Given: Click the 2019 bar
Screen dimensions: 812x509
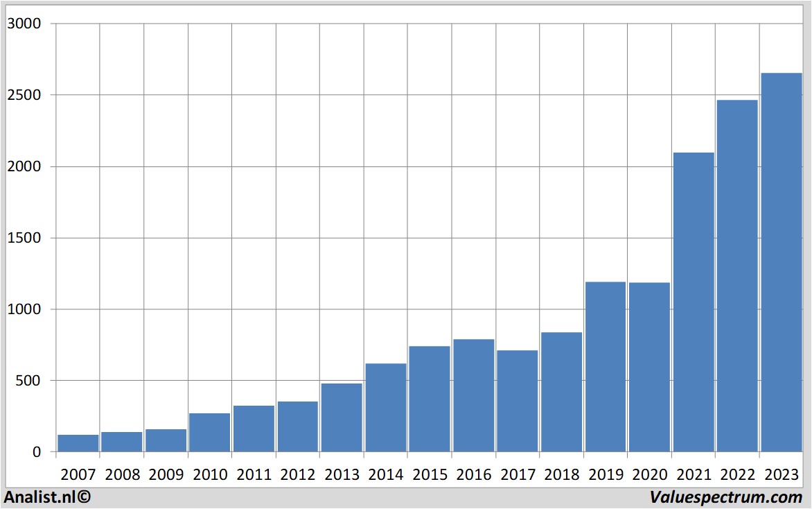Looking at the screenshot, I should 605,366.
